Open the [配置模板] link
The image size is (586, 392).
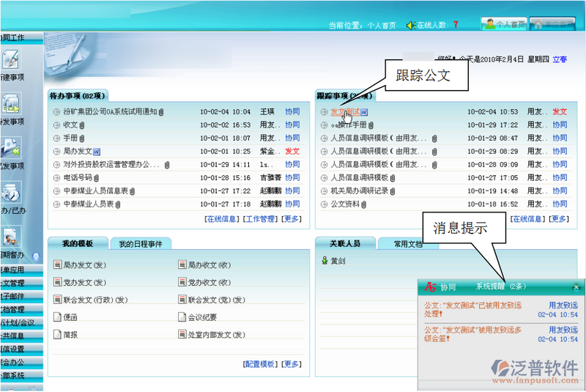260,364
